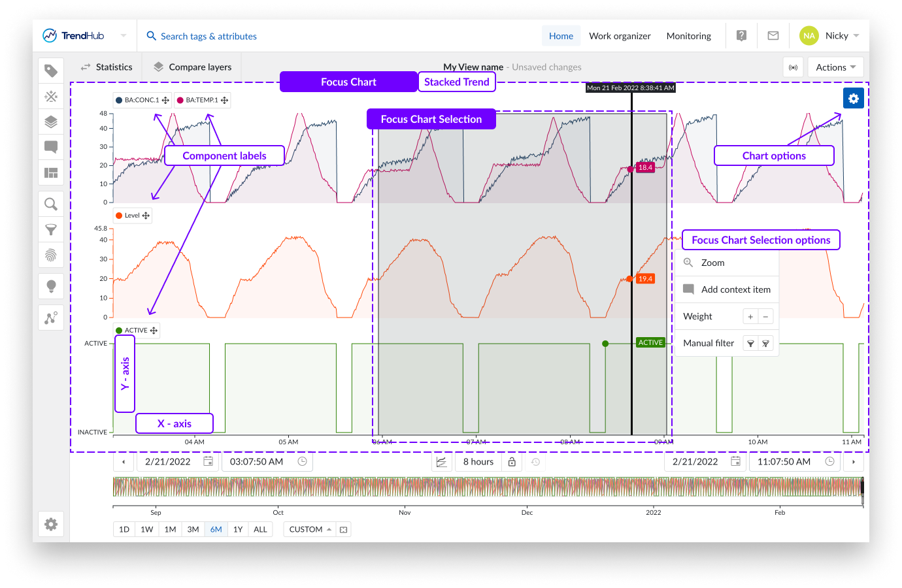The width and height of the screenshot is (902, 588).
Task: Open the layers icon in left sidebar
Action: click(51, 122)
